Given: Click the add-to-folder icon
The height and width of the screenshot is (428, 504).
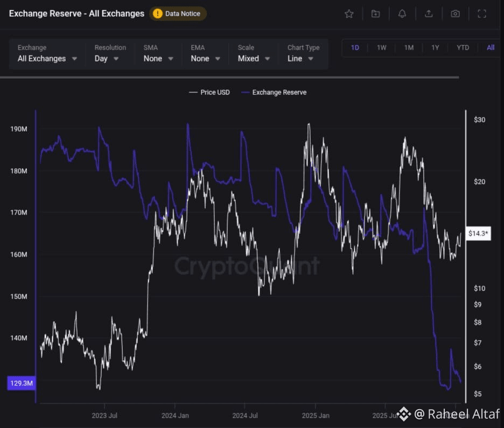Looking at the screenshot, I should point(375,14).
